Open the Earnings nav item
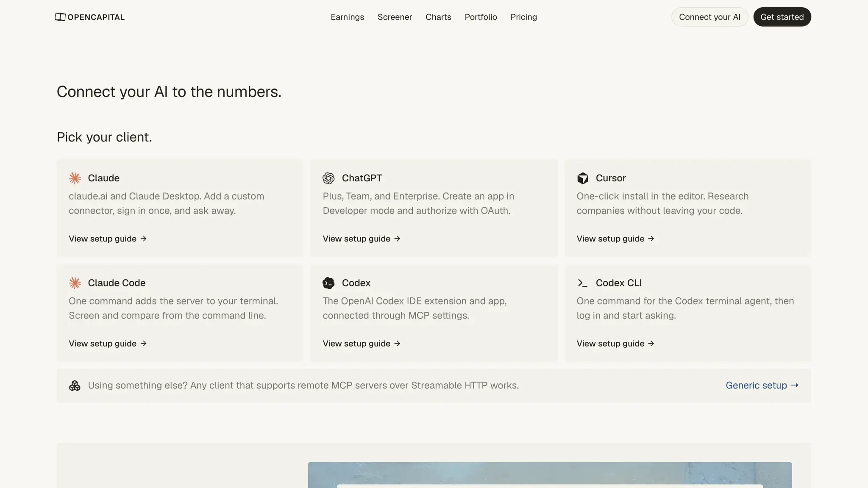 click(348, 17)
